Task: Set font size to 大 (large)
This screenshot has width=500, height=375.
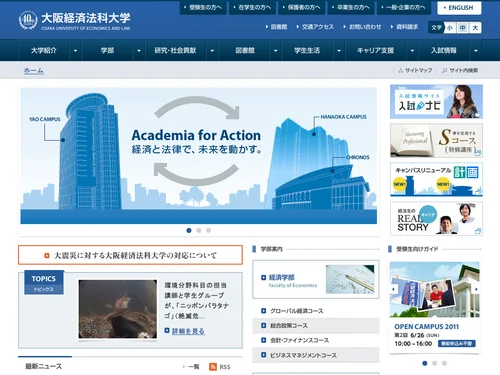Action: coord(475,28)
